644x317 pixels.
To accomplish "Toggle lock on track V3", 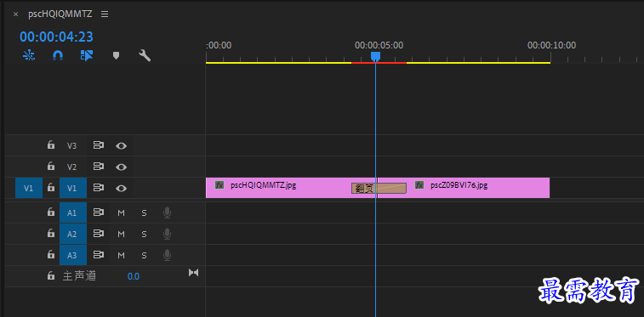I will click(x=50, y=145).
